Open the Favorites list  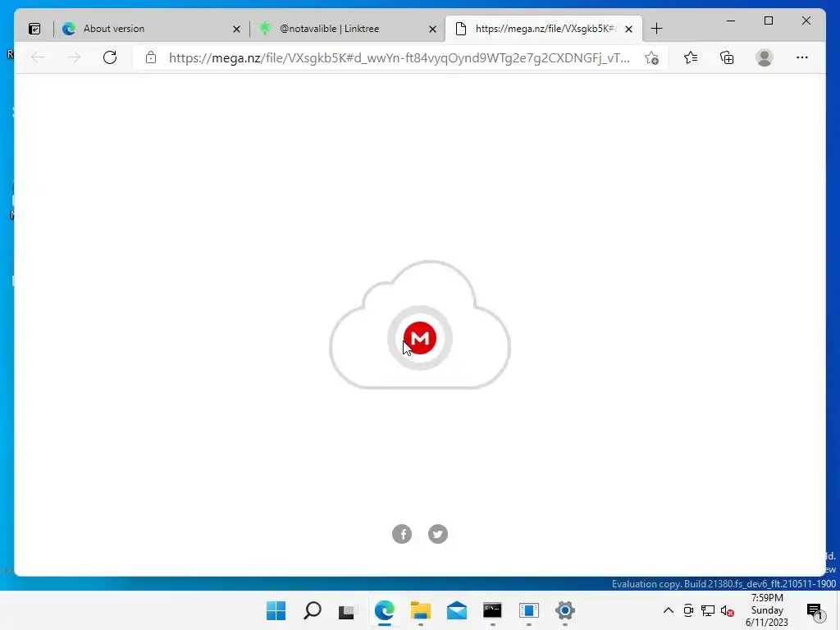[691, 57]
